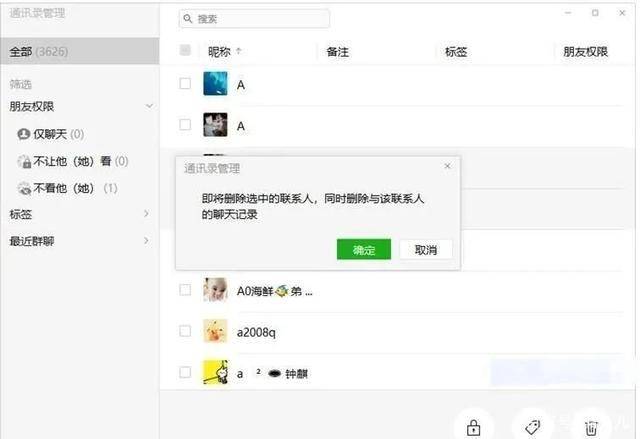Click the sort arrow next to 昵称

pyautogui.click(x=239, y=51)
